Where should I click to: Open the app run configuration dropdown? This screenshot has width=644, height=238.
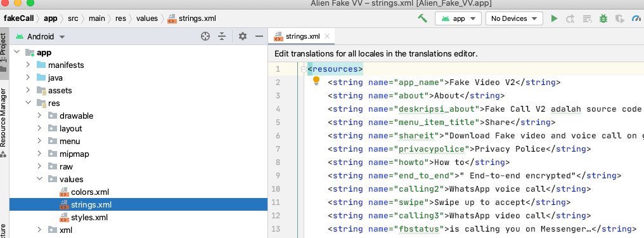point(458,18)
